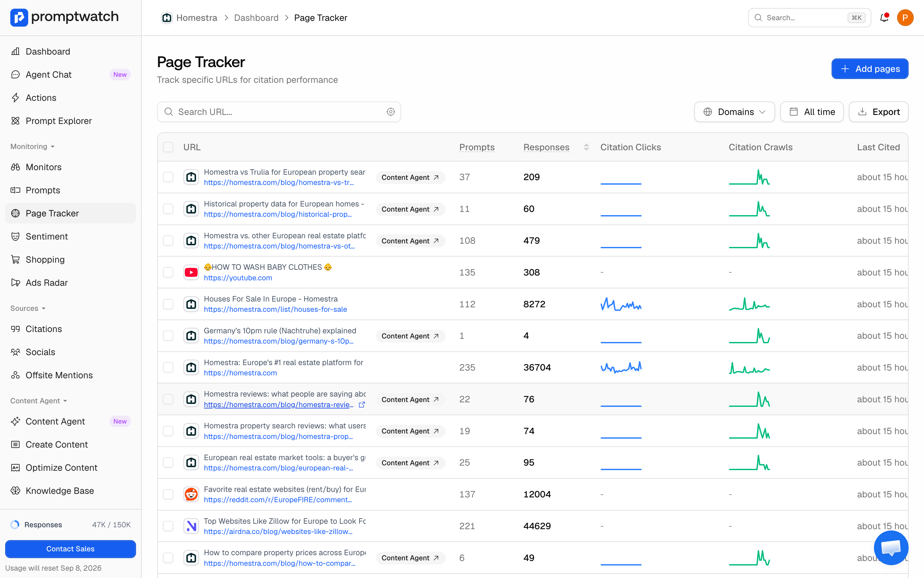The height and width of the screenshot is (578, 924).
Task: Click the Prompts column header
Action: click(x=477, y=147)
